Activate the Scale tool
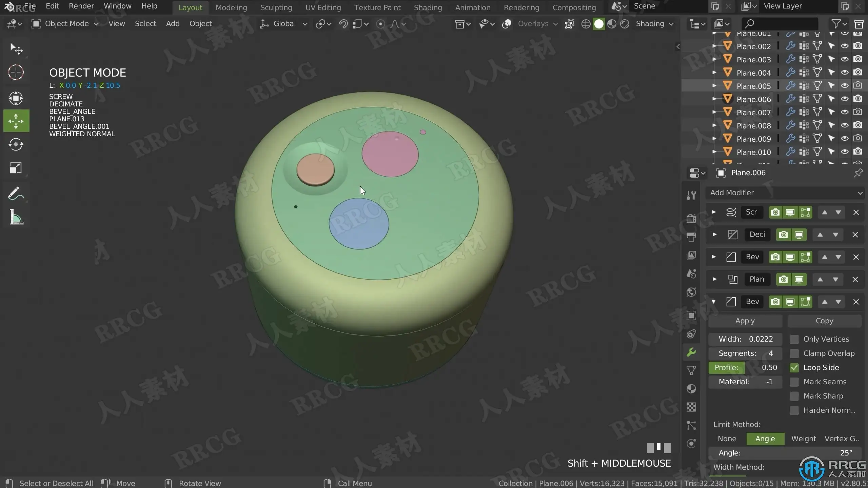Viewport: 868px width, 488px height. coord(16,168)
